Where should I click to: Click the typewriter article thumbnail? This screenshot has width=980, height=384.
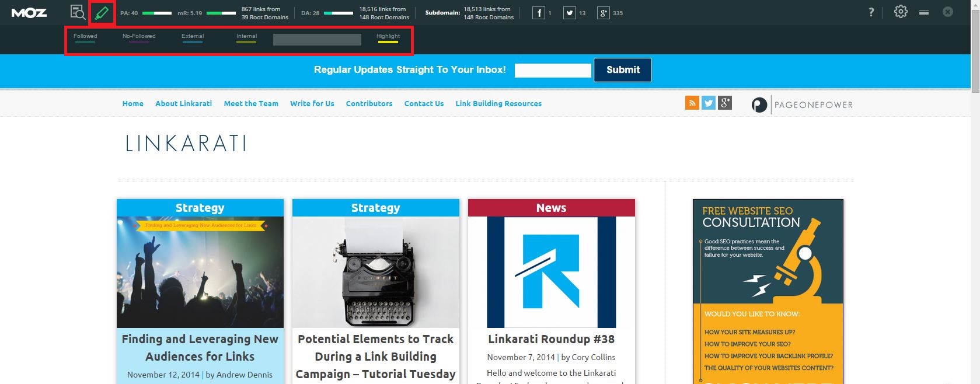375,272
